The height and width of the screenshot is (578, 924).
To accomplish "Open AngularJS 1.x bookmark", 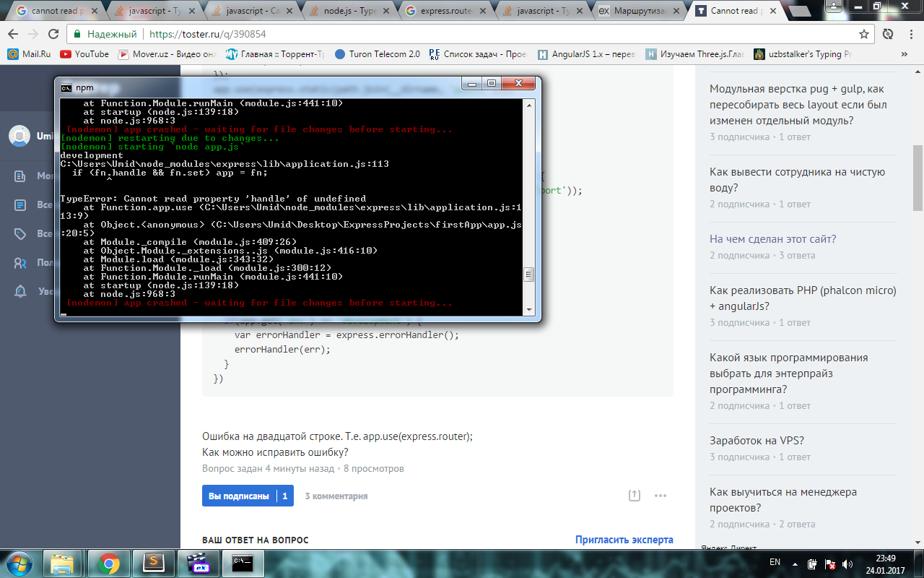I will [586, 54].
